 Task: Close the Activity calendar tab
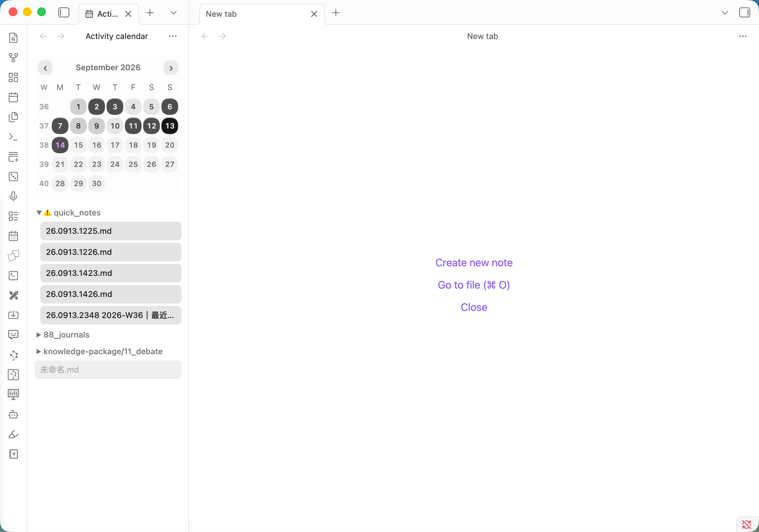[128, 14]
